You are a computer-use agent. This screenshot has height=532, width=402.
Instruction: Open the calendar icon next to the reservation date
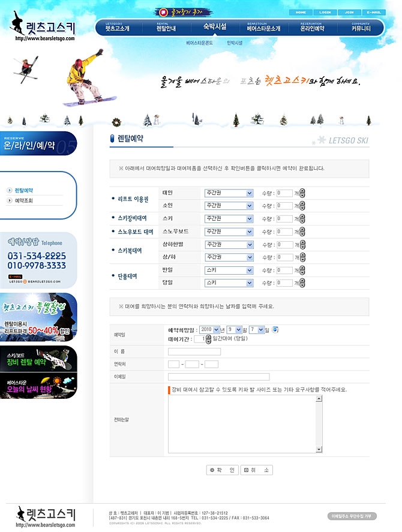click(x=275, y=329)
